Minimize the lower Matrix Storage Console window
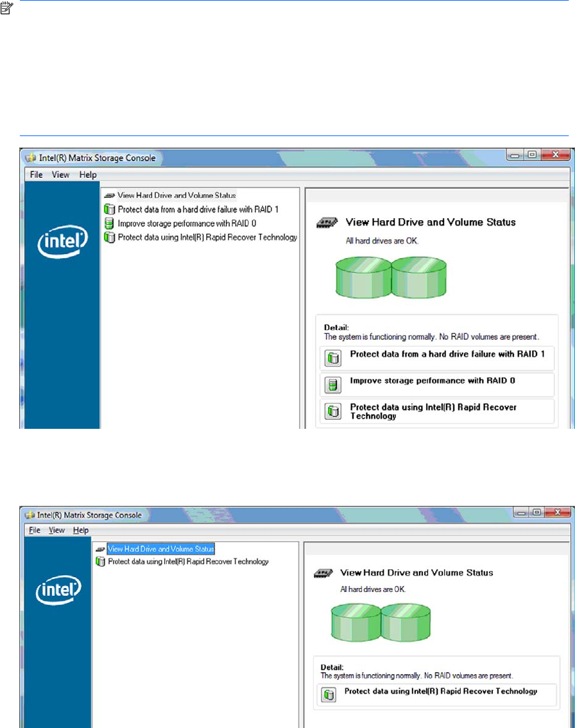The image size is (575, 728). click(x=522, y=512)
